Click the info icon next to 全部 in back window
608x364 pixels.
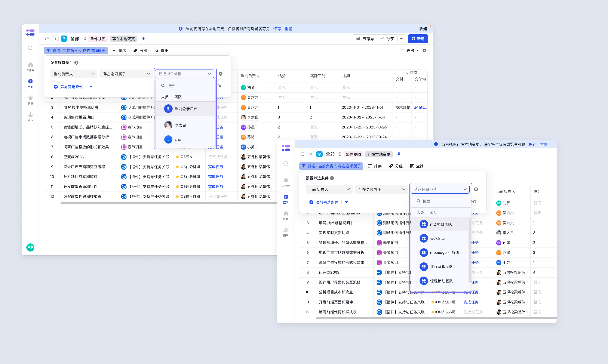84,39
